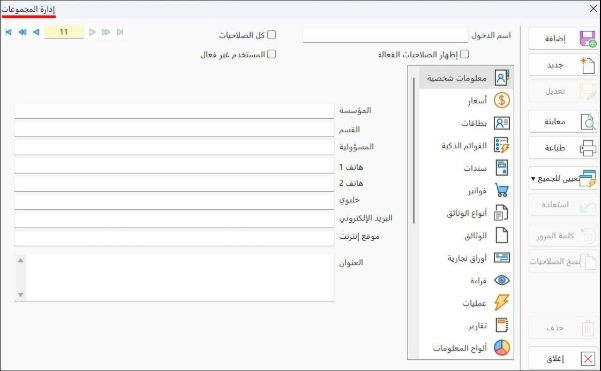
Task: Jump forward several records with the double-right arrow
Action: [106, 32]
